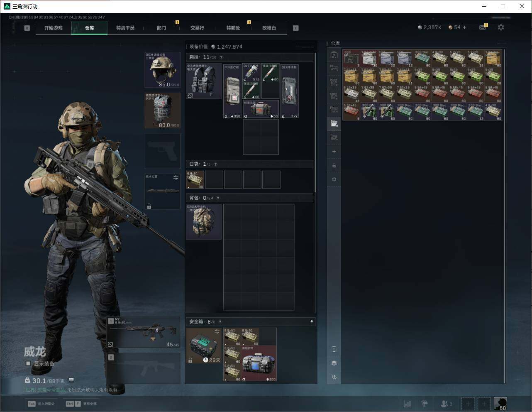The image size is (532, 412).
Task: Select the active warehouse box tab icon
Action: pyautogui.click(x=334, y=123)
